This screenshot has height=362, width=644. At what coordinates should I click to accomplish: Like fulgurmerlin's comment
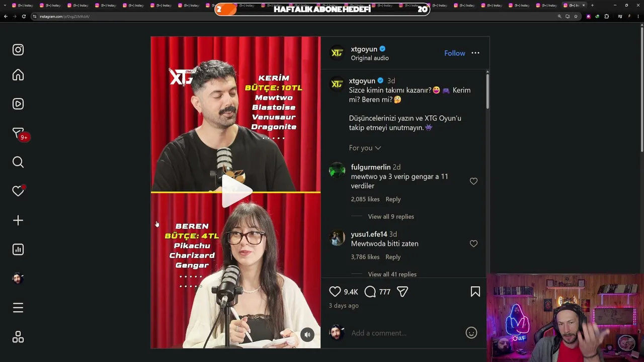pos(473,181)
